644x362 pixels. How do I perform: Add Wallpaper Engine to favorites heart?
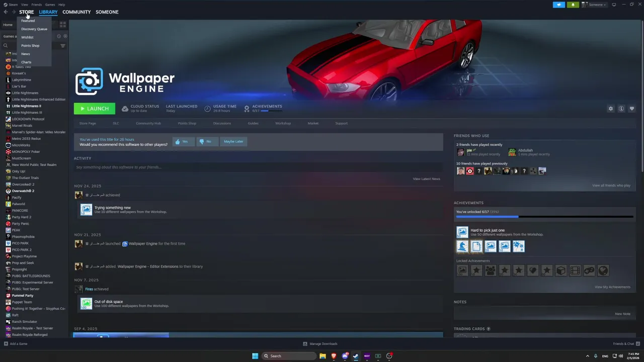pos(632,109)
